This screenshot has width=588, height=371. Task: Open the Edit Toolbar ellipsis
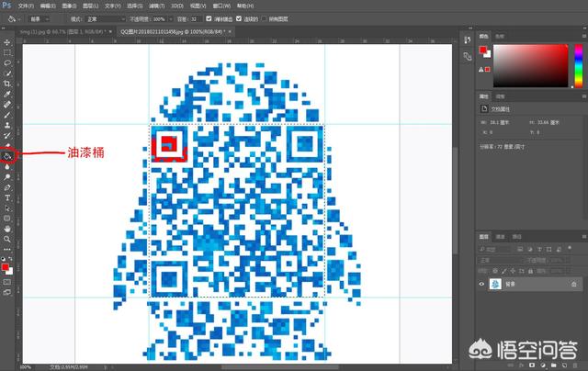click(x=7, y=249)
